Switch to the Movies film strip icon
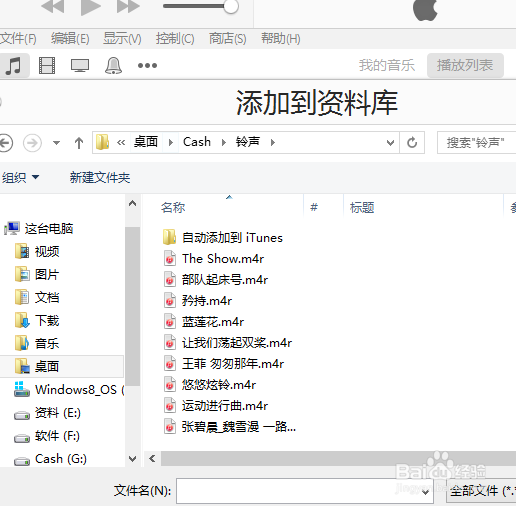 (47, 65)
